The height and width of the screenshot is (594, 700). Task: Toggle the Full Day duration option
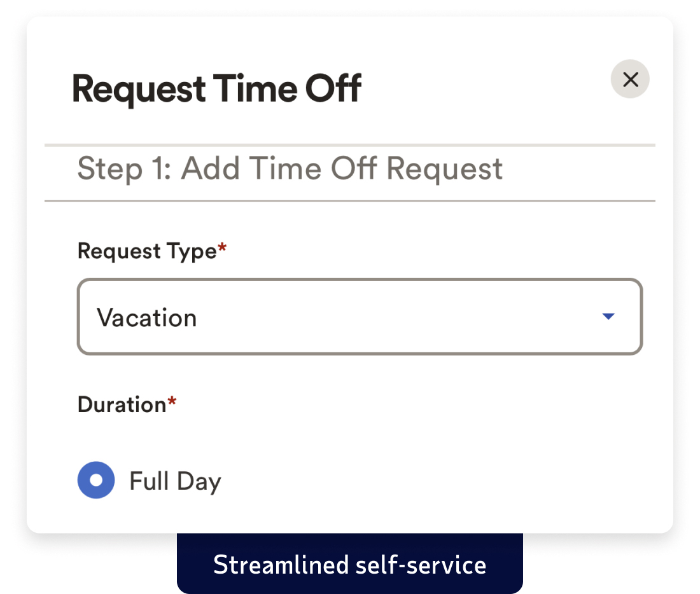[x=95, y=480]
